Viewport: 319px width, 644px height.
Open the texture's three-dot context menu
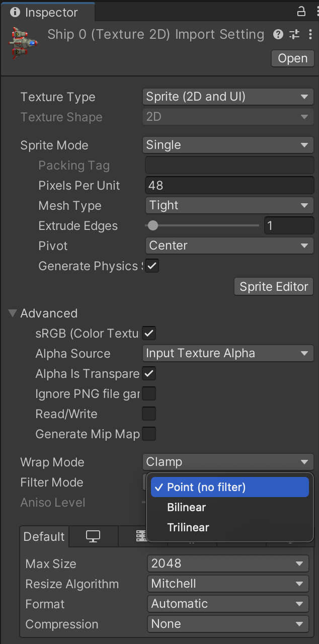click(309, 35)
